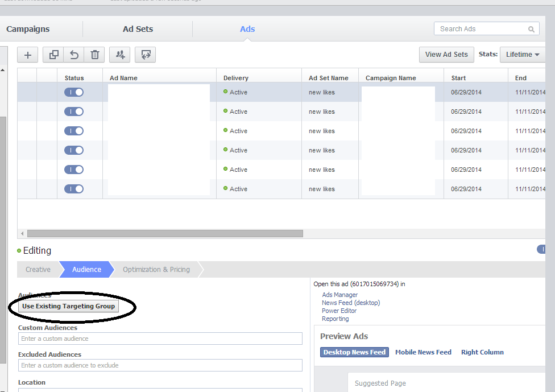This screenshot has width=555, height=392.
Task: Click the Search Ads field
Action: pyautogui.click(x=487, y=28)
